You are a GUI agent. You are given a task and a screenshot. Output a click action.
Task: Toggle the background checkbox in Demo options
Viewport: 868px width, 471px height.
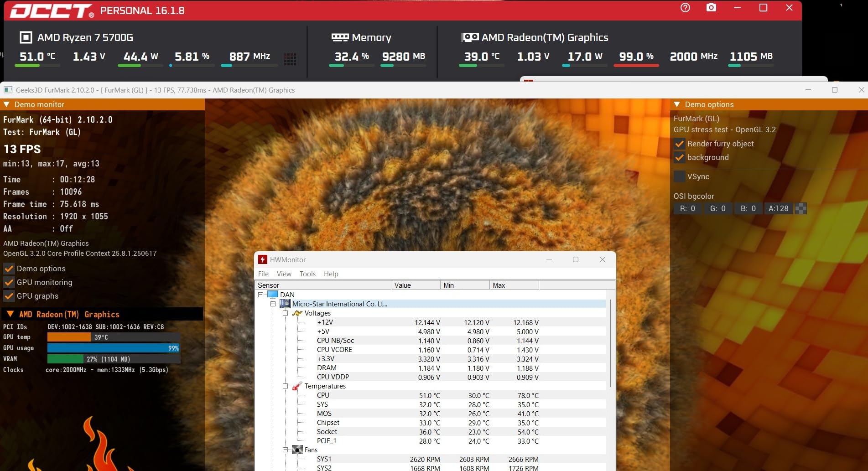(x=680, y=158)
